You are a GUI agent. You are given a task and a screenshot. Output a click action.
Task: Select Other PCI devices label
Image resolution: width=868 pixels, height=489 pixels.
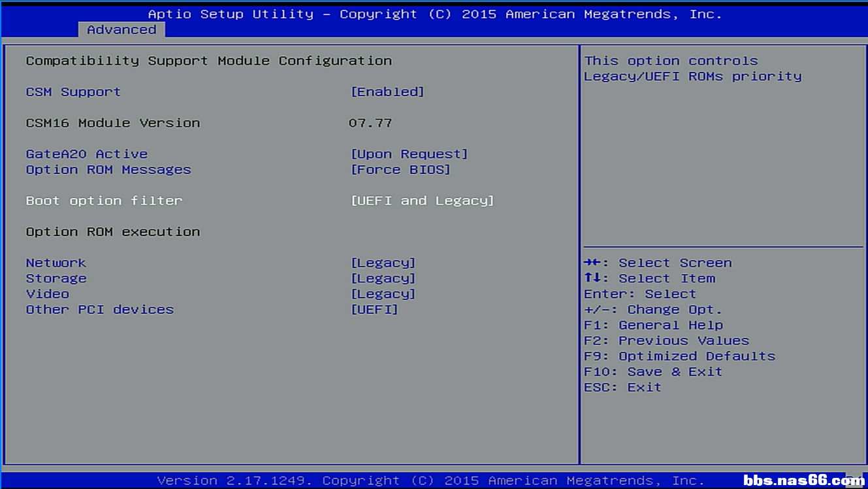(x=100, y=310)
